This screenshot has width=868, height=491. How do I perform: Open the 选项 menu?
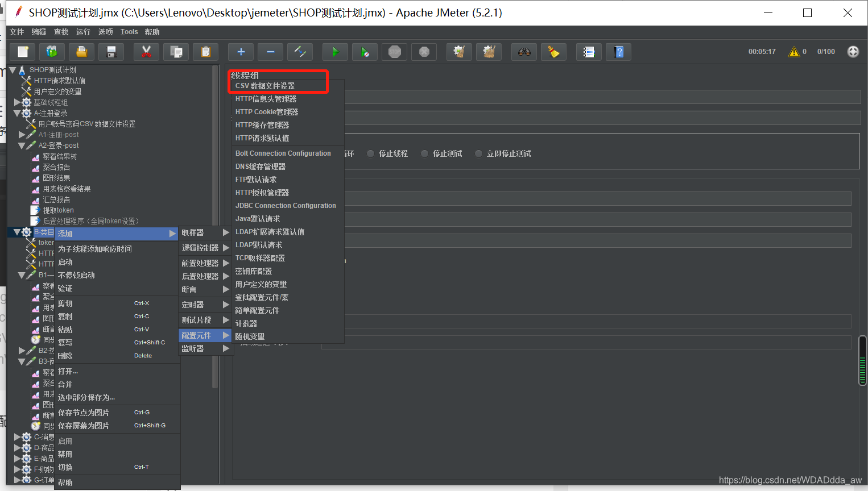click(x=106, y=32)
